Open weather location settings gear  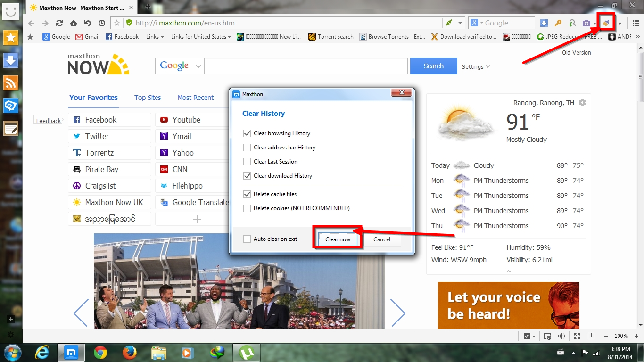pyautogui.click(x=582, y=103)
